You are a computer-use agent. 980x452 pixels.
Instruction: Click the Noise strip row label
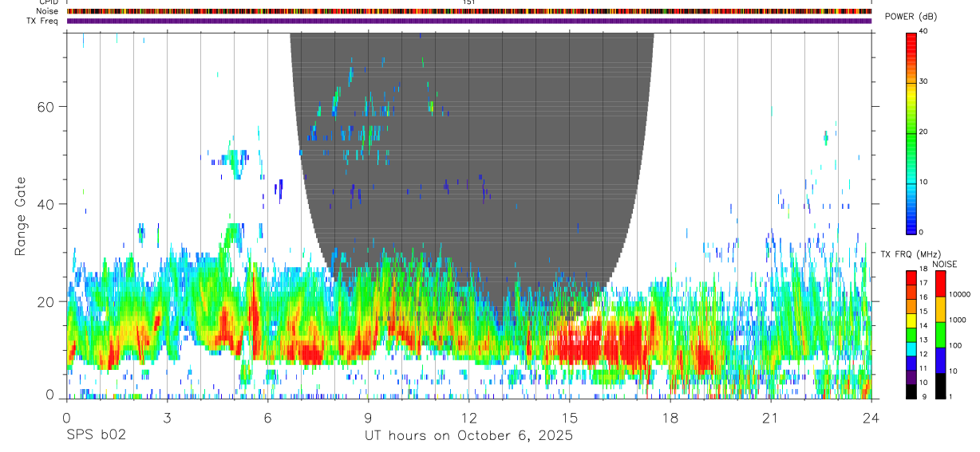click(x=47, y=11)
